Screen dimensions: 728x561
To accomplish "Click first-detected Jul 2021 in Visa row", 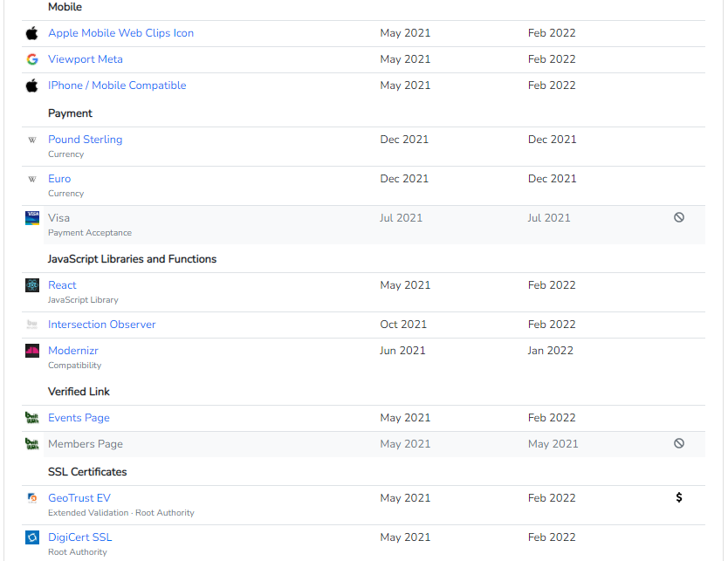I will pos(402,218).
